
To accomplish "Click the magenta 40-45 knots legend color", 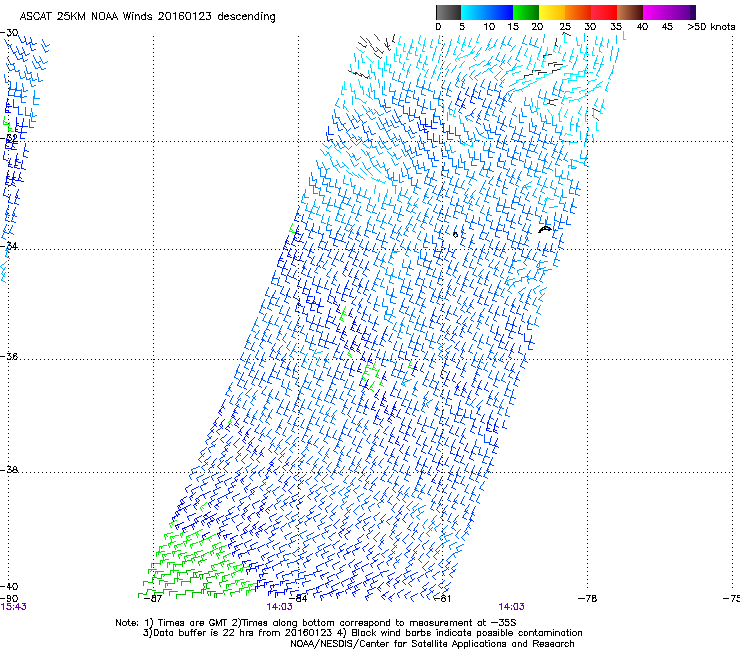I will (x=656, y=12).
